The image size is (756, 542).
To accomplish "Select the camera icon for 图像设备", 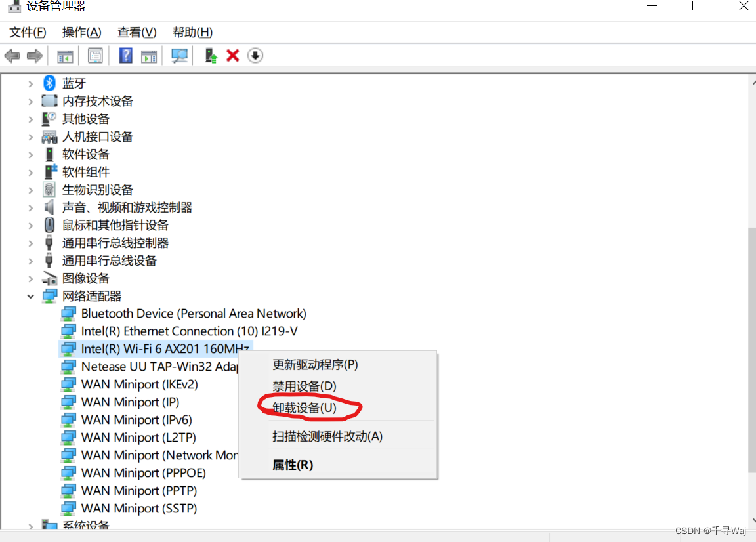I will 50,278.
